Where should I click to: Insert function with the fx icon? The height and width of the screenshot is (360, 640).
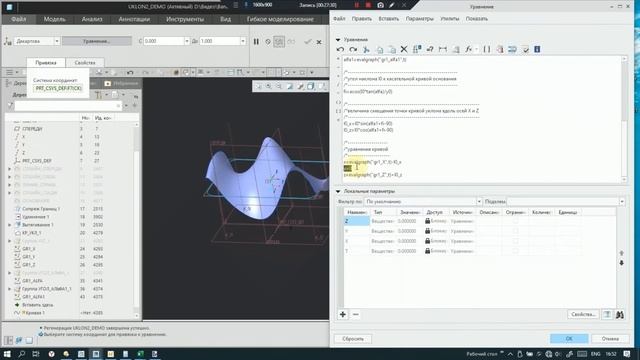pyautogui.click(x=469, y=49)
